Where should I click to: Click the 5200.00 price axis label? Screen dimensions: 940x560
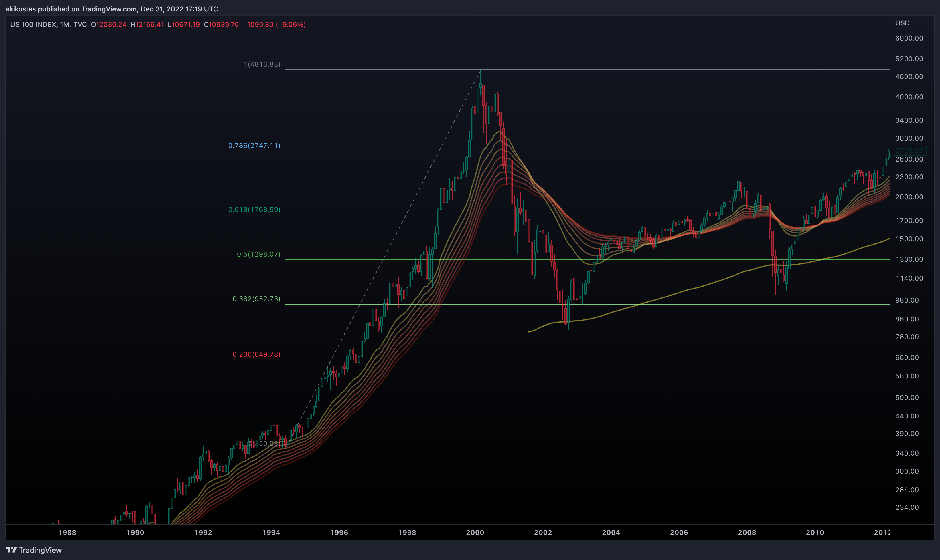(909, 59)
